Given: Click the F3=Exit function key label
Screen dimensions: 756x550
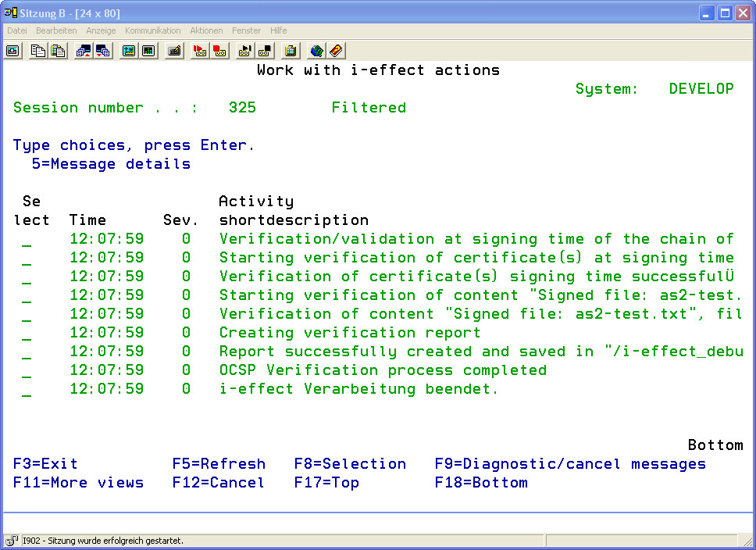Looking at the screenshot, I should pyautogui.click(x=45, y=464).
